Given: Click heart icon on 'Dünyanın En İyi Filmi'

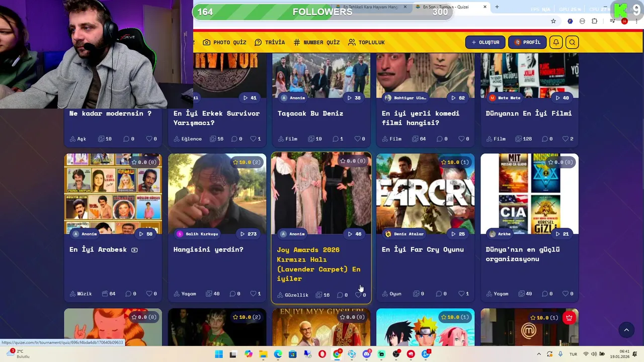Looking at the screenshot, I should 566,139.
